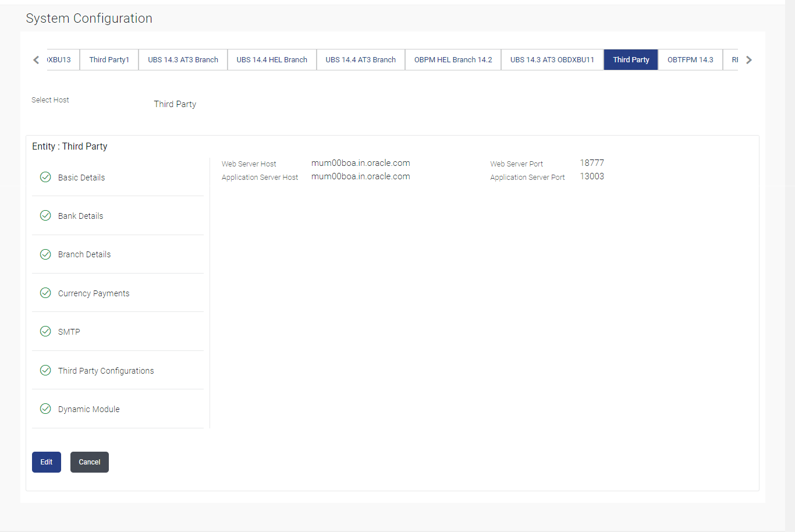Click the Application Server Host label

point(260,178)
